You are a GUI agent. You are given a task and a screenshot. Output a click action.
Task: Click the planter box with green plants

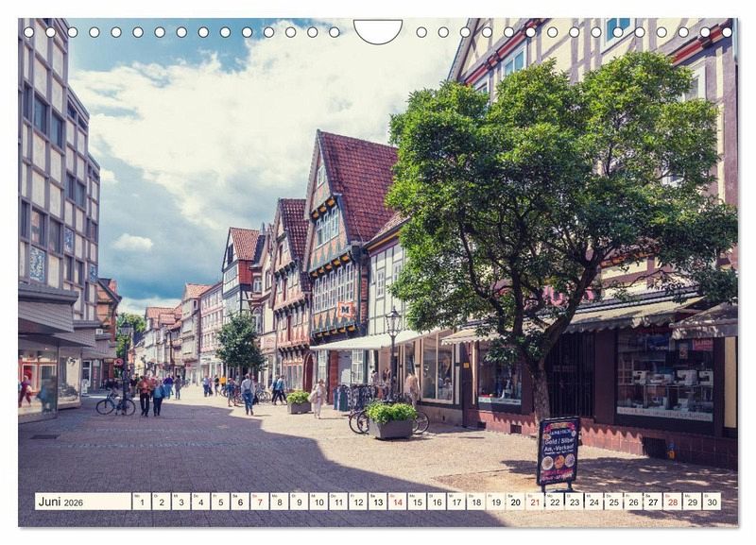point(391,421)
